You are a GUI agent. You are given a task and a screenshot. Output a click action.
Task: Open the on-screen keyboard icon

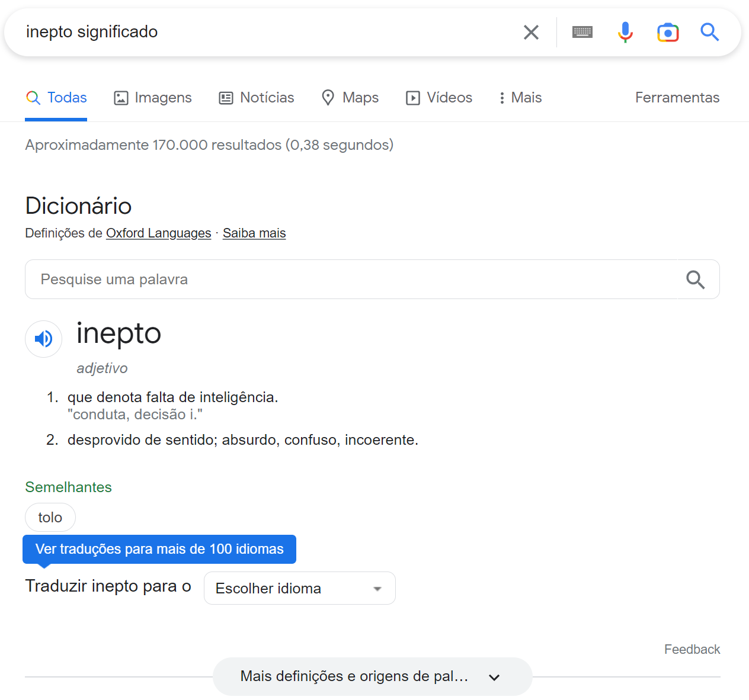[x=582, y=32]
